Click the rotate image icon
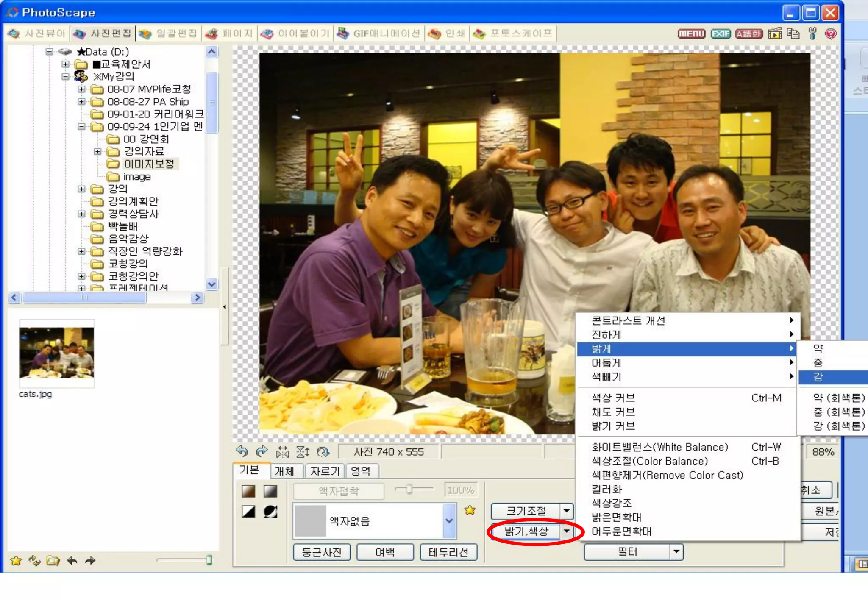Viewport: 868px width, 601px height. tap(323, 452)
